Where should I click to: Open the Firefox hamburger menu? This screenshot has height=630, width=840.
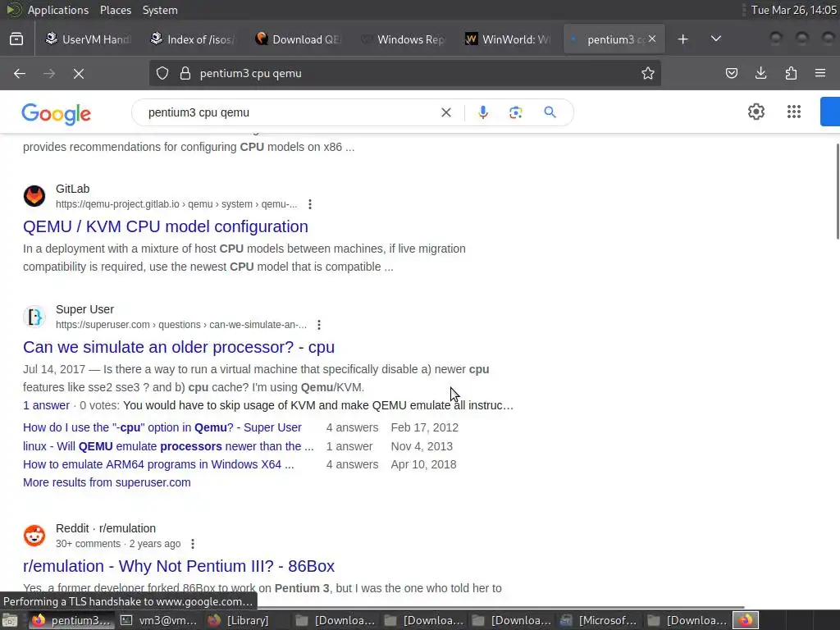[x=820, y=73]
